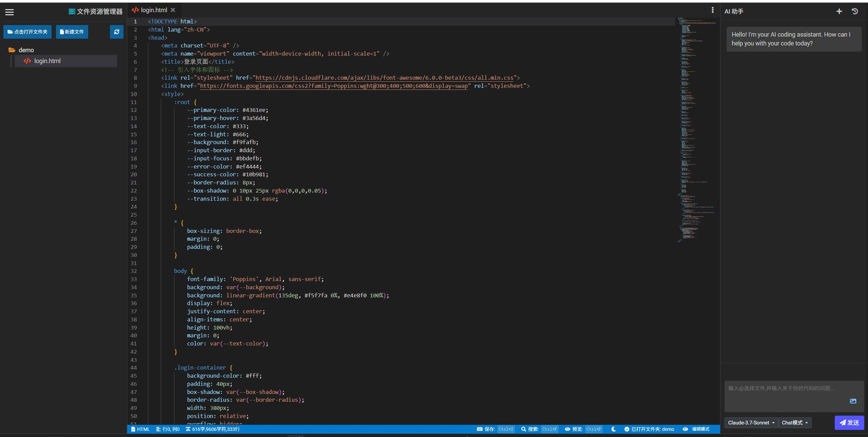The width and height of the screenshot is (868, 437).
Task: Click line number 32 in the gutter
Action: 134,271
